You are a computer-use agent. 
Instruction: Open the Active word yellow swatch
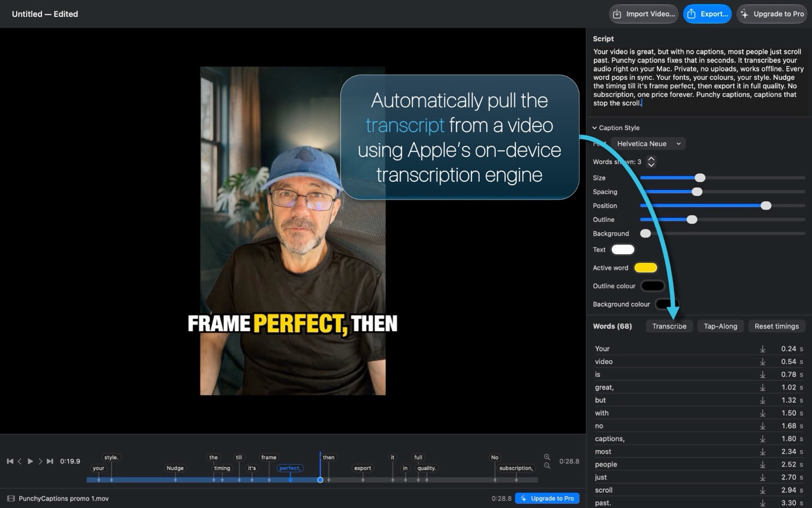point(646,268)
